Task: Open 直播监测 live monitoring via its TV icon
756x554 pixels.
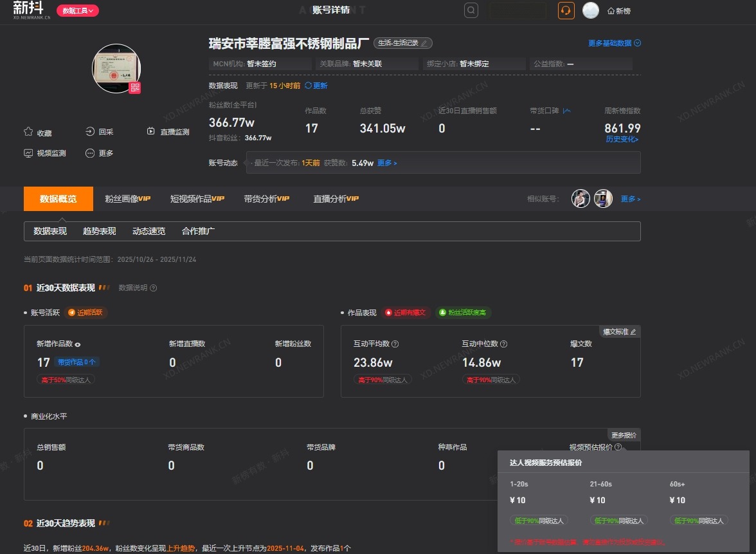Action: click(150, 131)
